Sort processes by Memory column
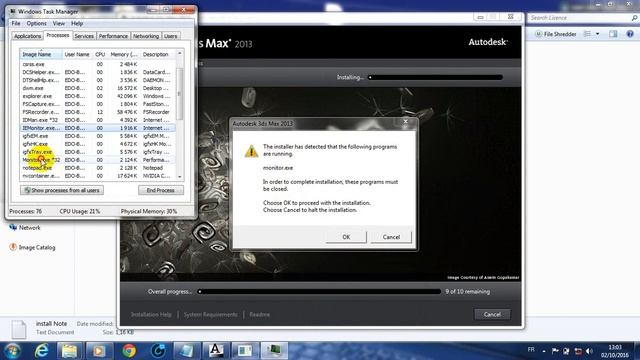The width and height of the screenshot is (640, 360). click(124, 54)
